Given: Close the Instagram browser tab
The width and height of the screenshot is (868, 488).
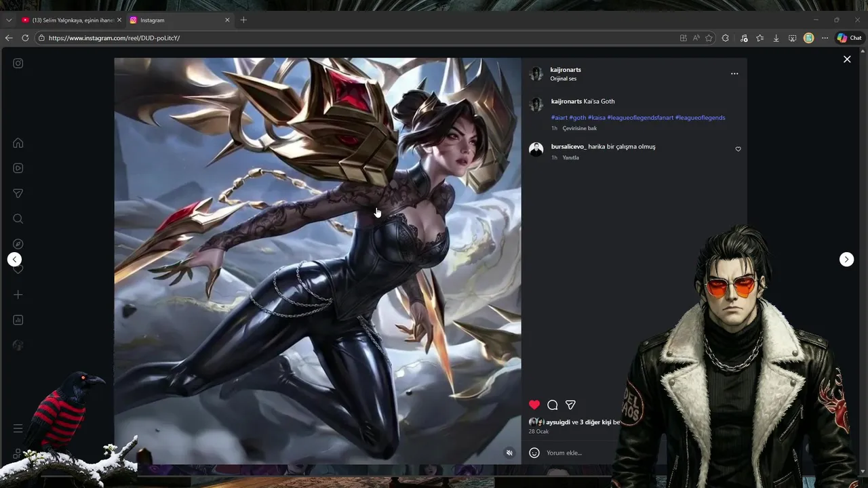Looking at the screenshot, I should coord(227,20).
